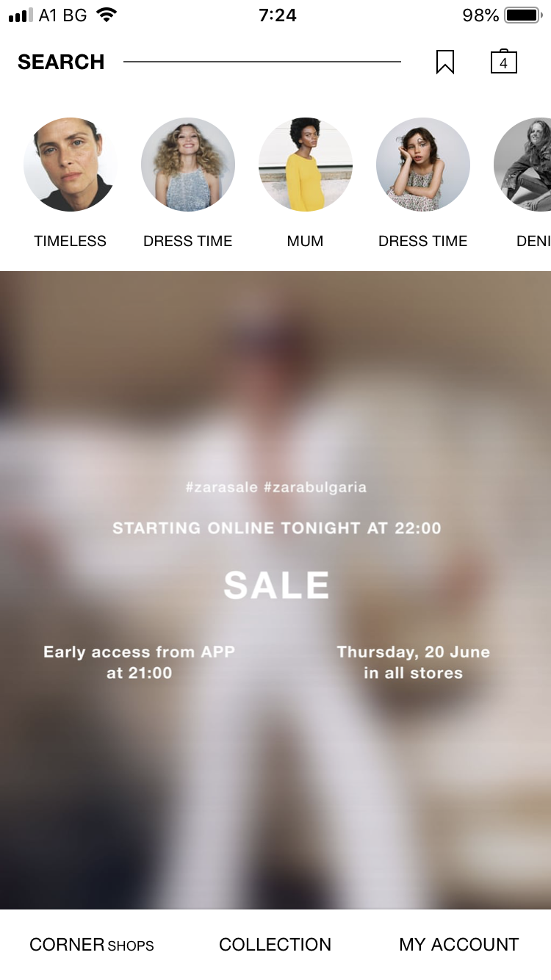Open the TIMELESS story circle
Viewport: 551px width, 980px height.
pyautogui.click(x=71, y=165)
